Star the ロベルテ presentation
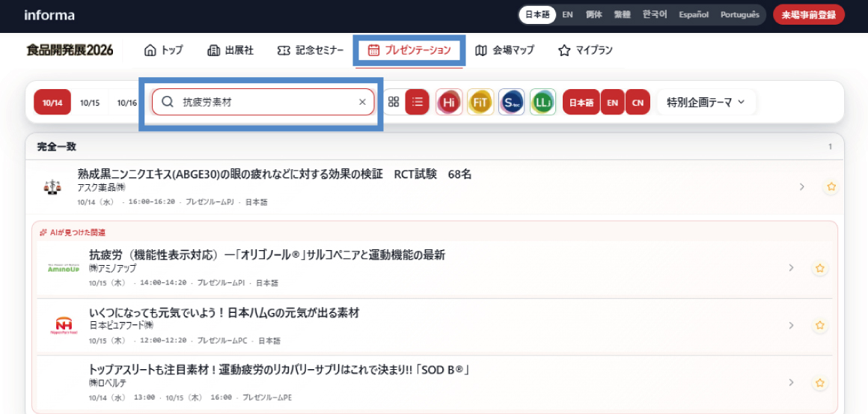 pyautogui.click(x=820, y=383)
